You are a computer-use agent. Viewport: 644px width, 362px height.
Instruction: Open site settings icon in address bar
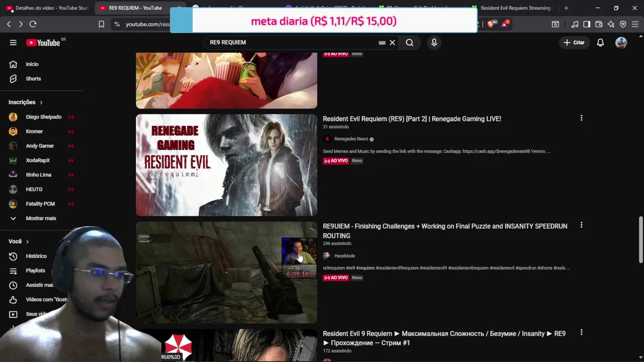(117, 24)
